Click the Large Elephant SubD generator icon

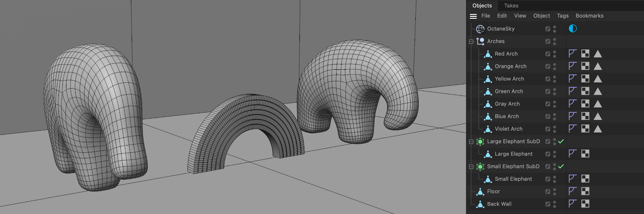(480, 141)
